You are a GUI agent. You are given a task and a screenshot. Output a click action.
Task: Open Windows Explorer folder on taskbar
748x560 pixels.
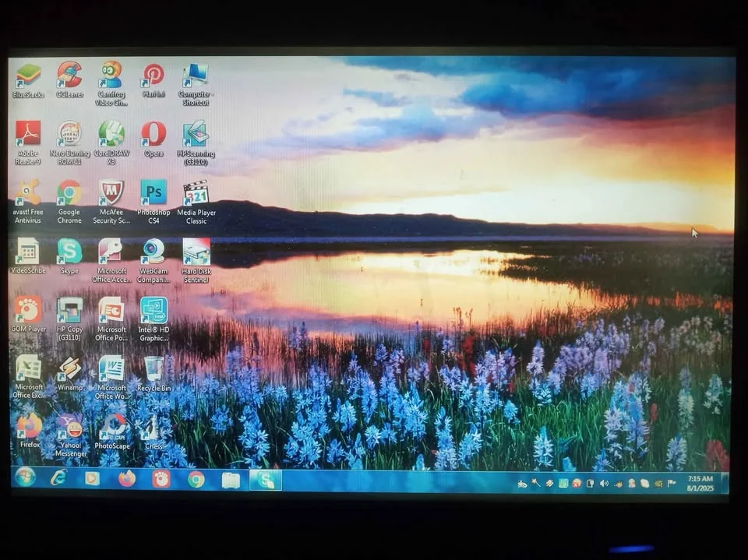(x=231, y=480)
